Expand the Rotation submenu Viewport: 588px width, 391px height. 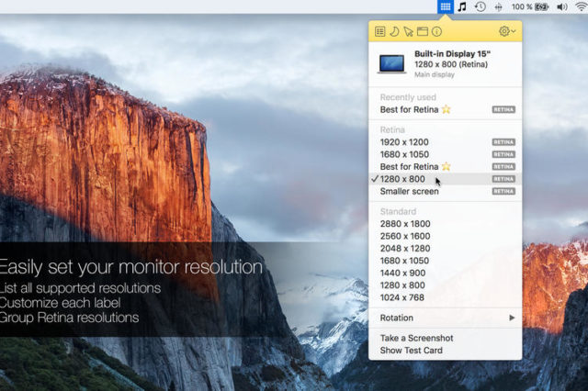point(446,318)
